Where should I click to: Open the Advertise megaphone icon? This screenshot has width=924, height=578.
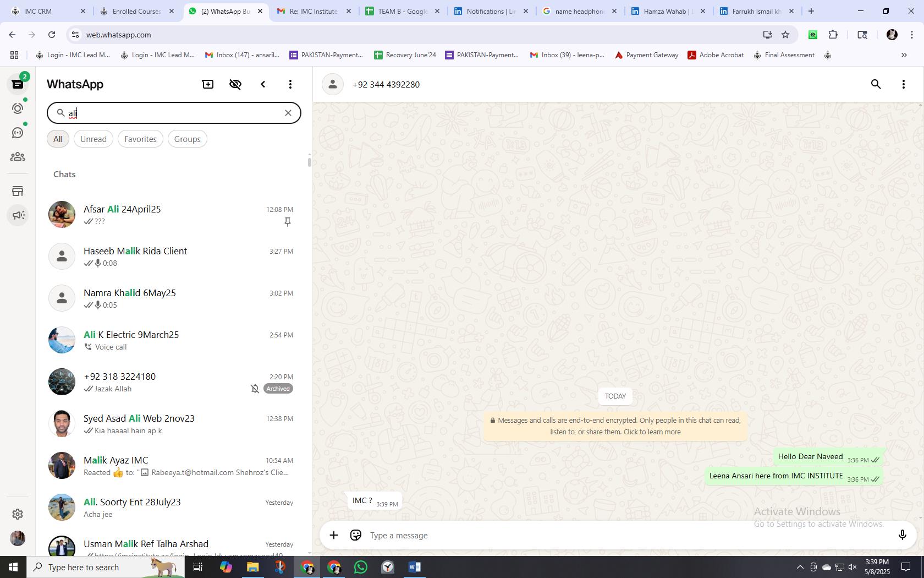(18, 215)
